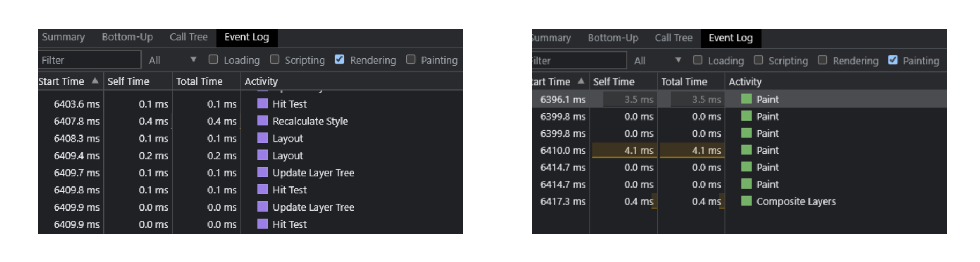Image resolution: width=980 pixels, height=262 pixels.
Task: Click green icon beside Composite Layers
Action: (746, 201)
